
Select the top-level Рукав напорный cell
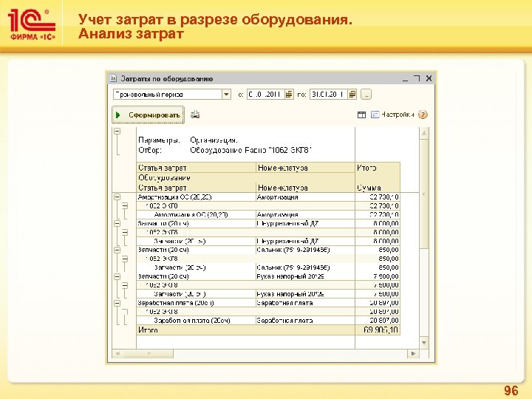click(x=305, y=276)
